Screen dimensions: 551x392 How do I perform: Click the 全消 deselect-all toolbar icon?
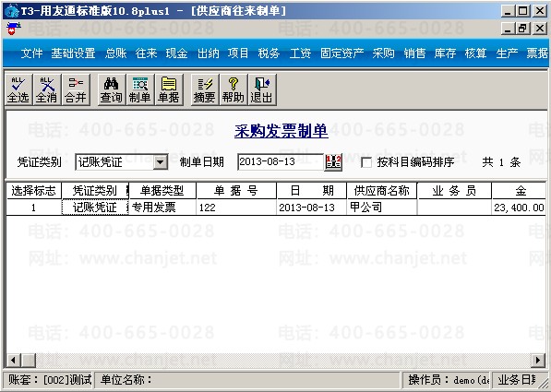click(47, 89)
